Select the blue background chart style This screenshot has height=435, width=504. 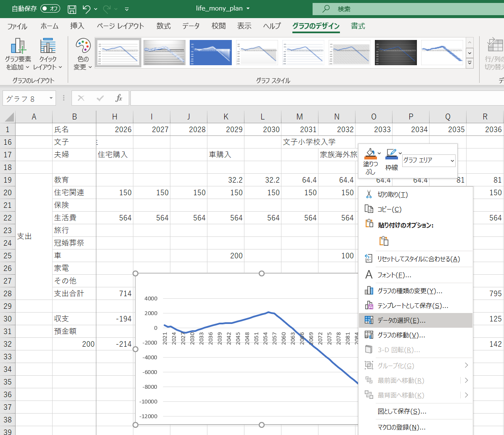(x=210, y=53)
